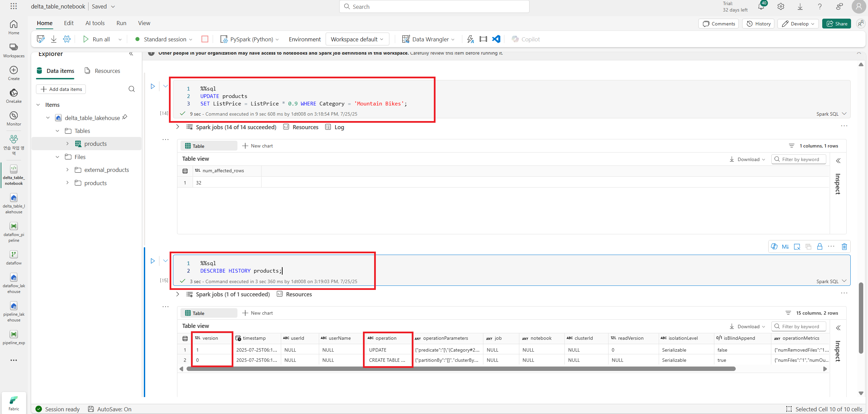Click the notifications bell icon

point(761,6)
